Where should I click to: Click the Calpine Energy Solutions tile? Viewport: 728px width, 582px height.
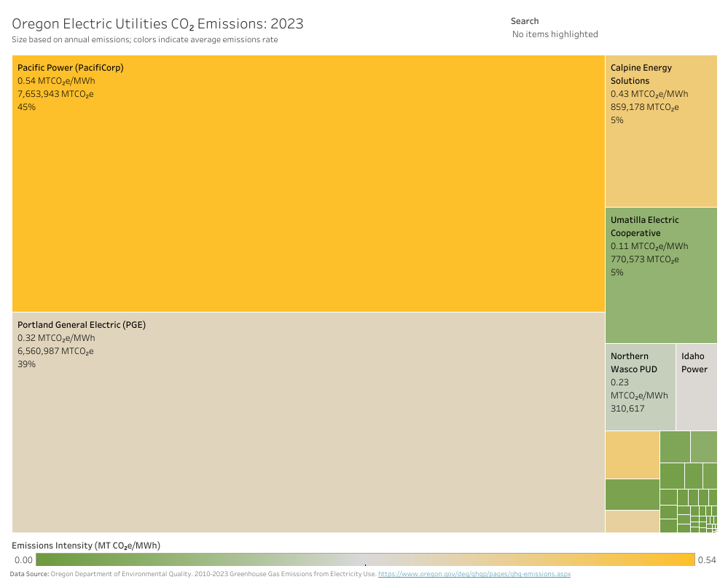(x=661, y=131)
